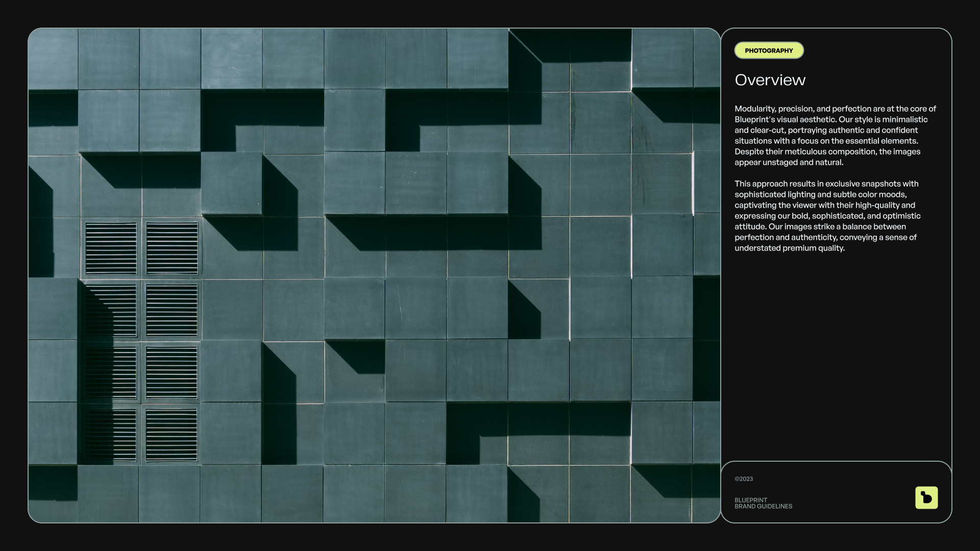Click the Blueprint logo icon
This screenshot has width=980, height=551.
coord(926,497)
